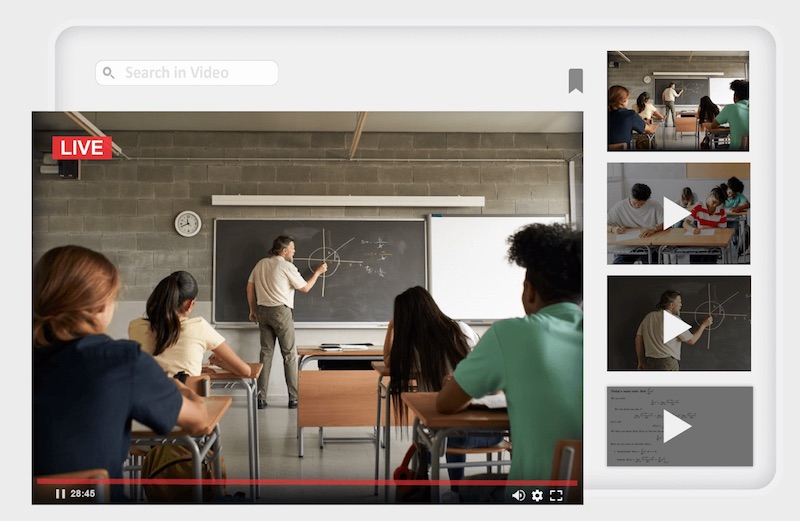Bookmark this video using the bookmark icon
800x521 pixels.
coord(575,80)
